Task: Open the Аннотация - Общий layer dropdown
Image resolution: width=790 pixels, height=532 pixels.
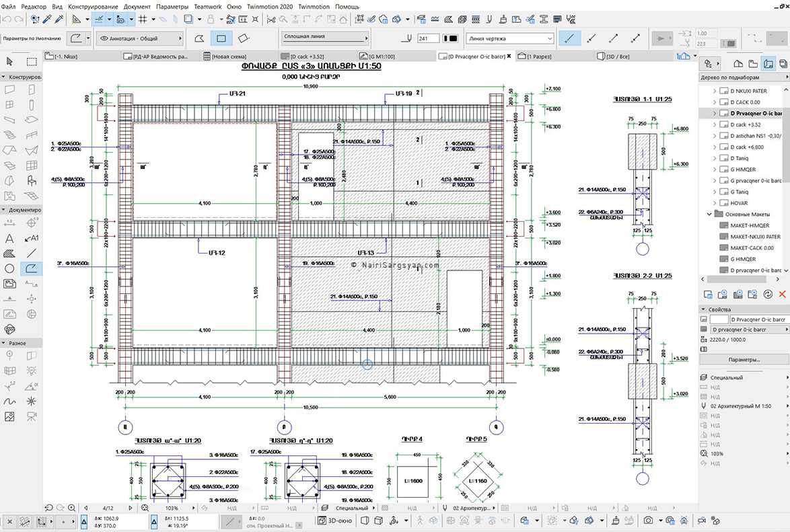Action: point(139,38)
